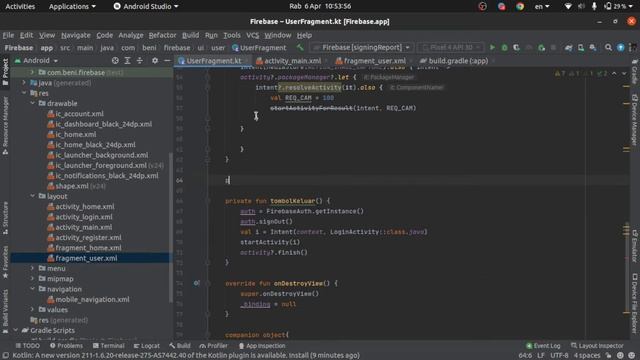The height and width of the screenshot is (360, 640).
Task: Hide the project panel with minus icon
Action: [x=167, y=60]
